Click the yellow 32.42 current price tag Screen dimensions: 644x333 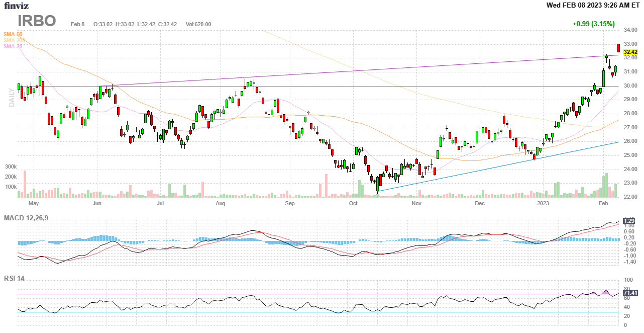630,52
